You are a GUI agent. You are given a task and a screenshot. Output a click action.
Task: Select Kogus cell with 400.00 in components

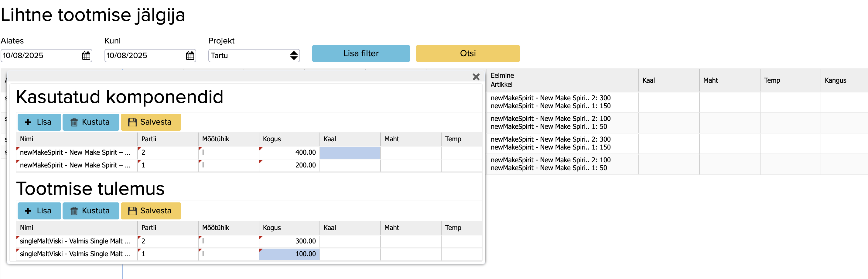[x=289, y=153]
